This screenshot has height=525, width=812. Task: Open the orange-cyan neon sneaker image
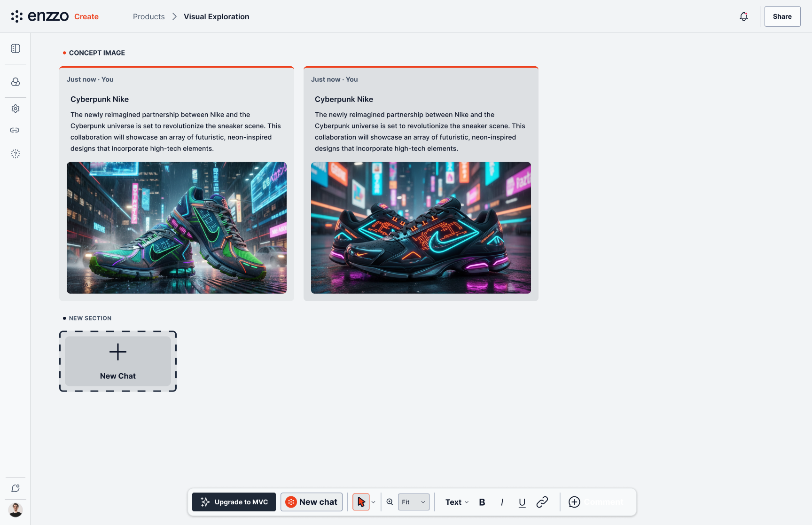(421, 228)
